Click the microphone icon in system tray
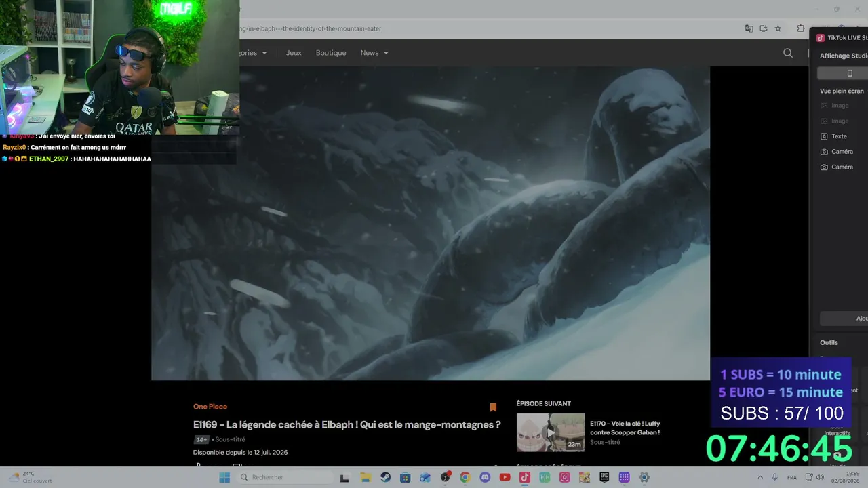 point(775,477)
